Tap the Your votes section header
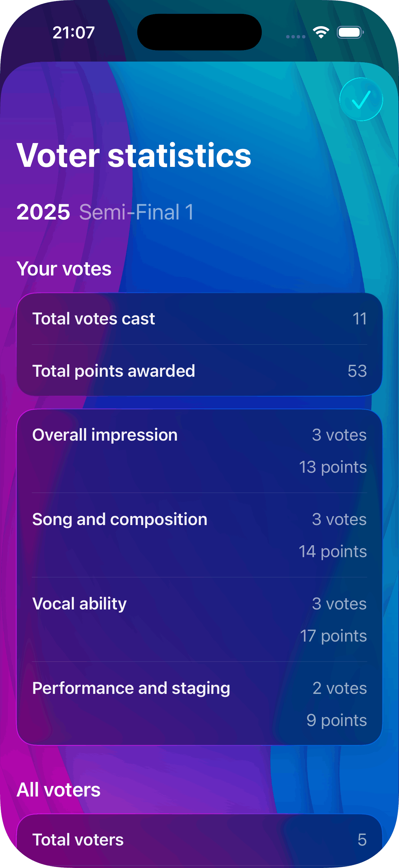The image size is (399, 868). click(x=64, y=268)
